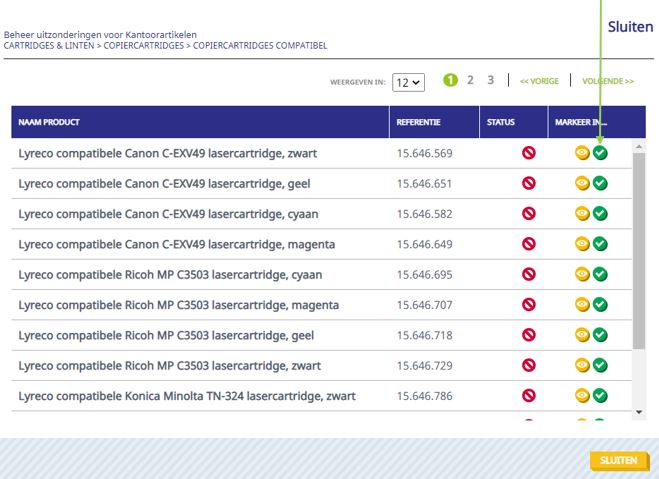Go to page 2 of results

pyautogui.click(x=470, y=80)
